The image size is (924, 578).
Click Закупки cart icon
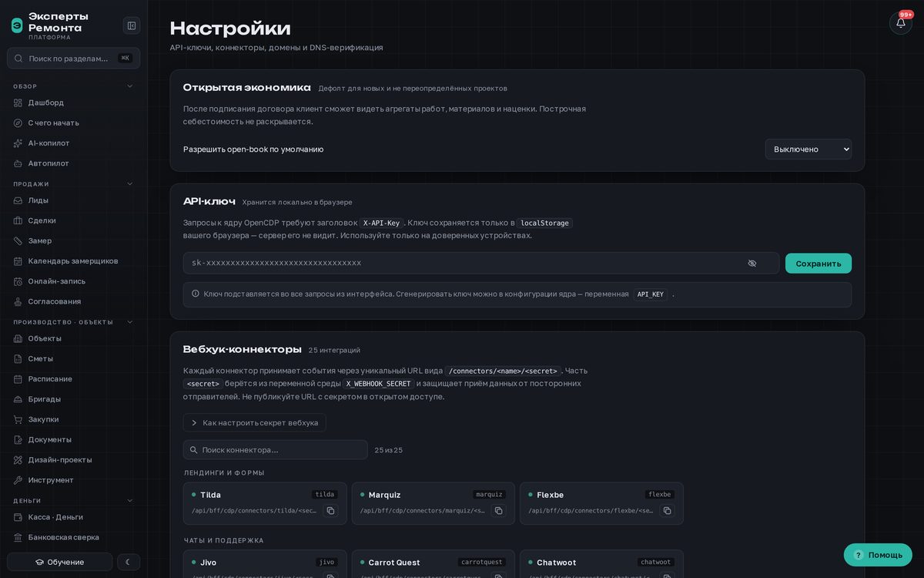[18, 419]
